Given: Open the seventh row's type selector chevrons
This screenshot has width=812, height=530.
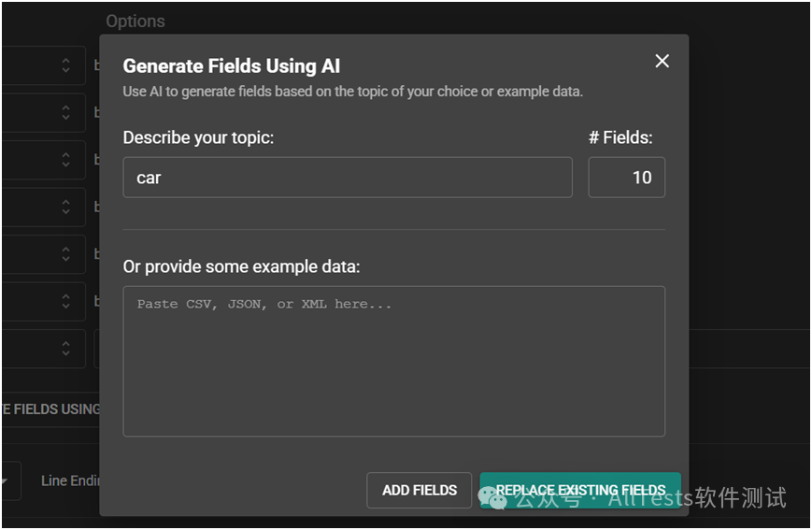Looking at the screenshot, I should click(65, 349).
